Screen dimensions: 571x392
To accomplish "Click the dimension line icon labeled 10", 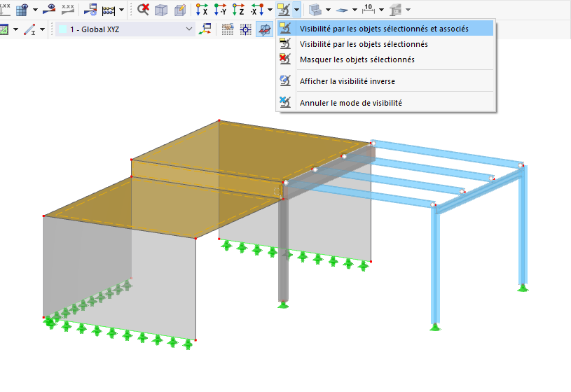I will [x=369, y=10].
